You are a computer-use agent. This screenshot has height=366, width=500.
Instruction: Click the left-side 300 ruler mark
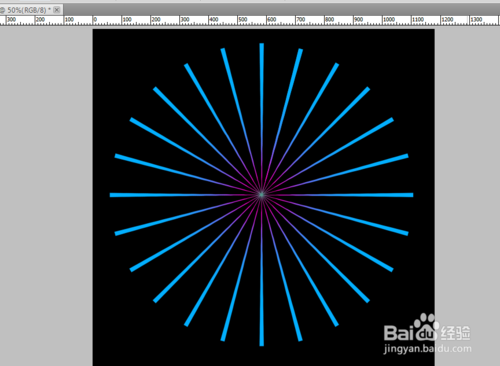11,20
